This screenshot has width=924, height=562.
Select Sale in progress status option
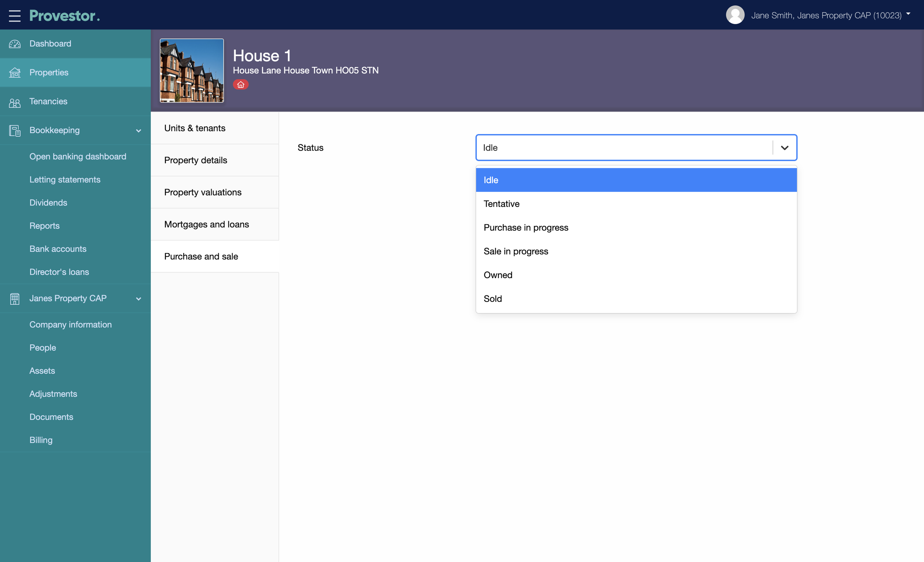(516, 251)
